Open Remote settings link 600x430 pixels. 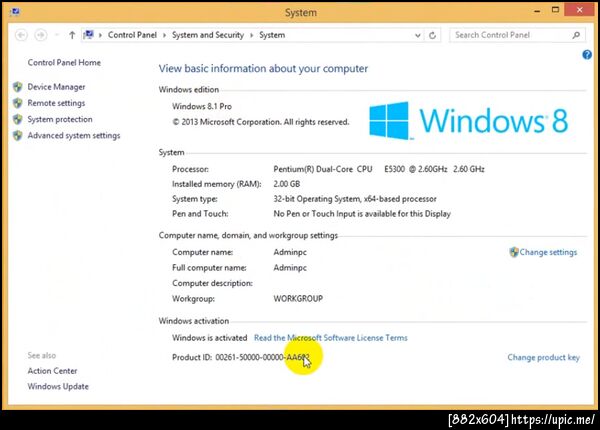tap(56, 103)
